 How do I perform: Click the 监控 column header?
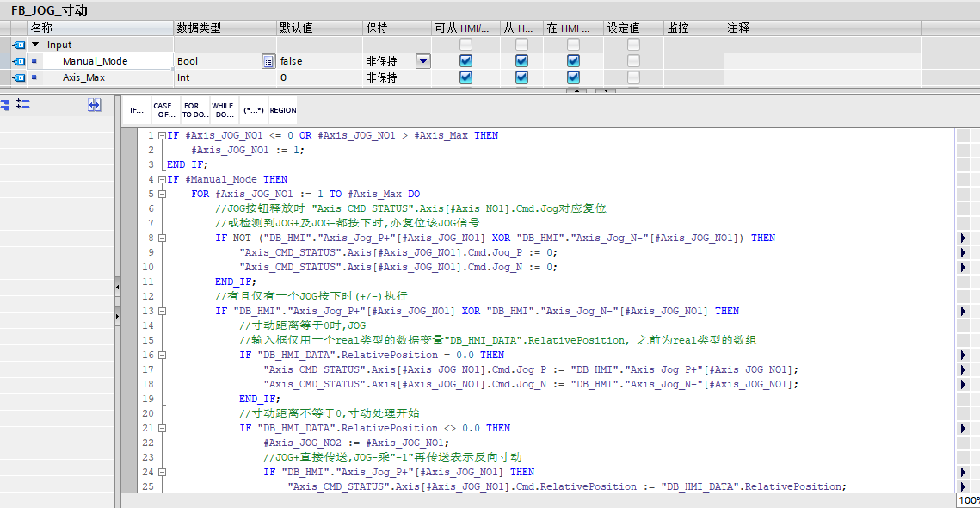pyautogui.click(x=693, y=28)
